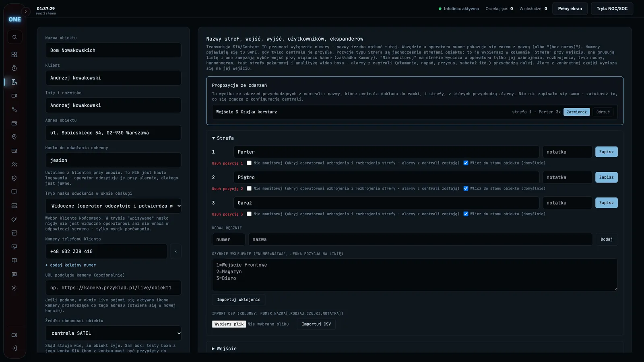Viewport: 644px width, 362px height.
Task: Open the tag icon in sidebar
Action: (14, 219)
